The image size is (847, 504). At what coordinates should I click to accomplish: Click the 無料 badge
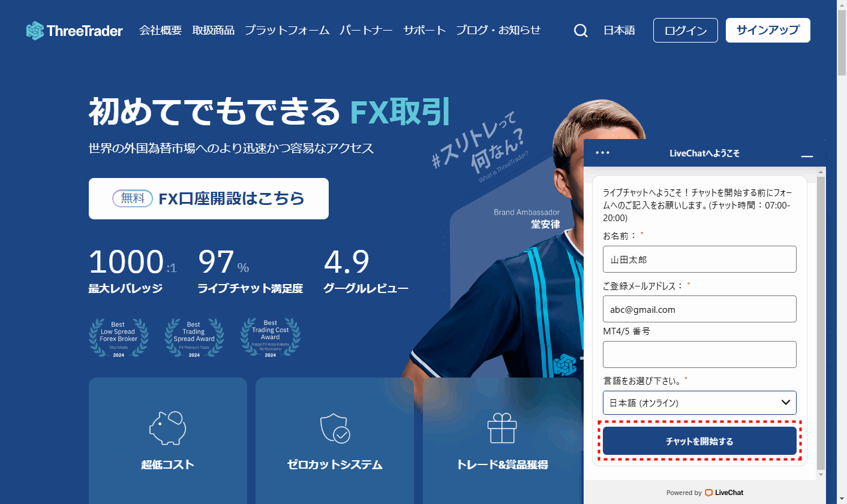(x=133, y=198)
